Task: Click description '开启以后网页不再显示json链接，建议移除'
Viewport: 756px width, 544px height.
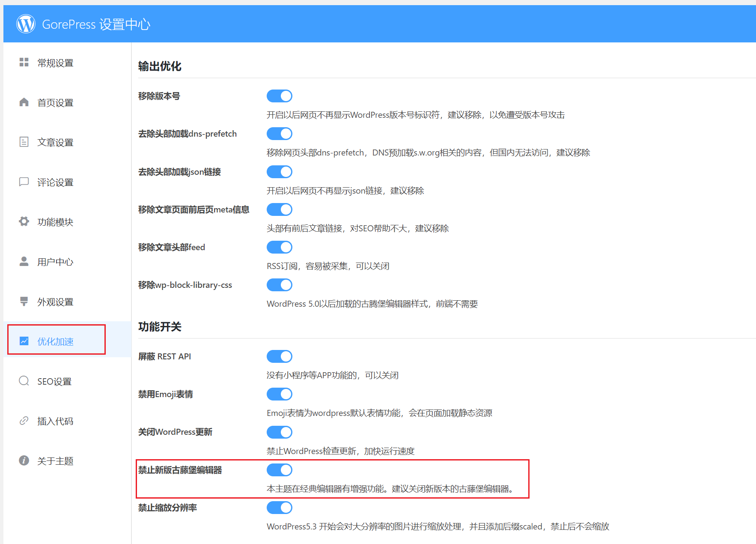Action: pyautogui.click(x=345, y=191)
